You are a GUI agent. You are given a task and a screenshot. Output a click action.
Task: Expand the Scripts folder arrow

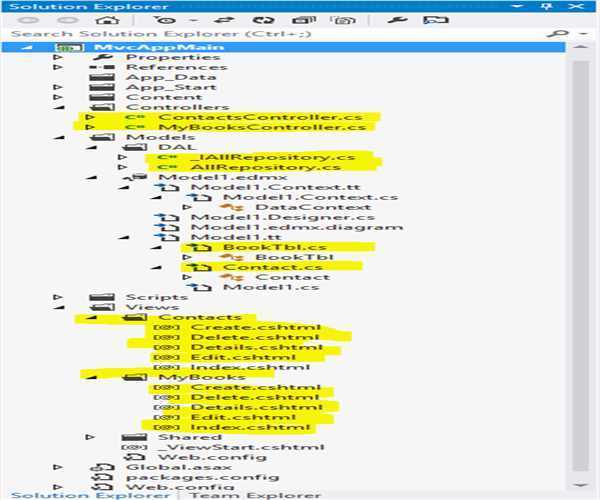pos(58,297)
